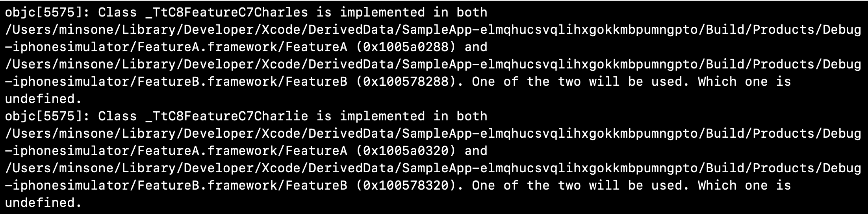Viewport: 868px width, 214px height.
Task: Click FeatureB.framework/FeatureB in the second warning
Action: pyautogui.click(x=242, y=186)
